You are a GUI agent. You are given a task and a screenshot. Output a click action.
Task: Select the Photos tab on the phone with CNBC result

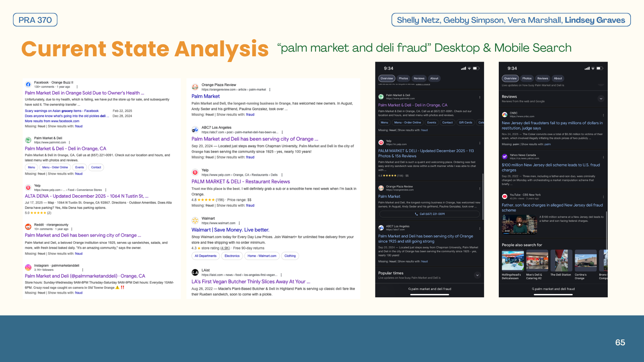[527, 78]
